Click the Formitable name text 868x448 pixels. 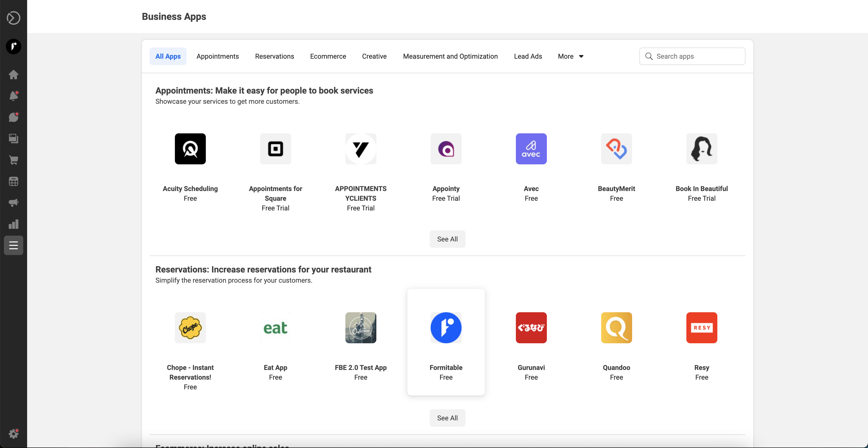[446, 367]
